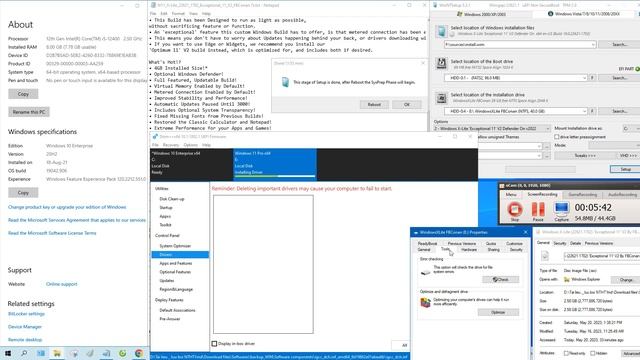
Task: Open the Windows Start menu
Action: (8, 353)
